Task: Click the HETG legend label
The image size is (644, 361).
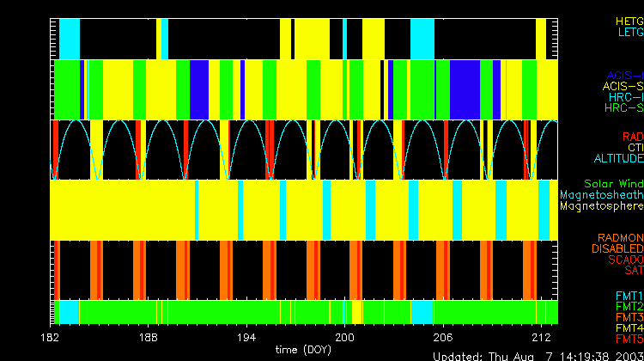Action: point(629,21)
